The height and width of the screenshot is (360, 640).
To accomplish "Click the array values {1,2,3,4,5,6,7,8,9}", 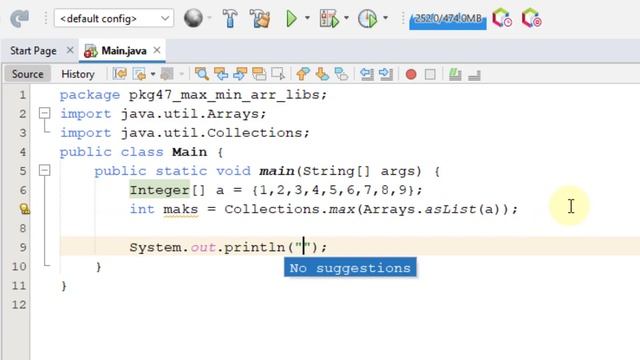I will point(333,190).
